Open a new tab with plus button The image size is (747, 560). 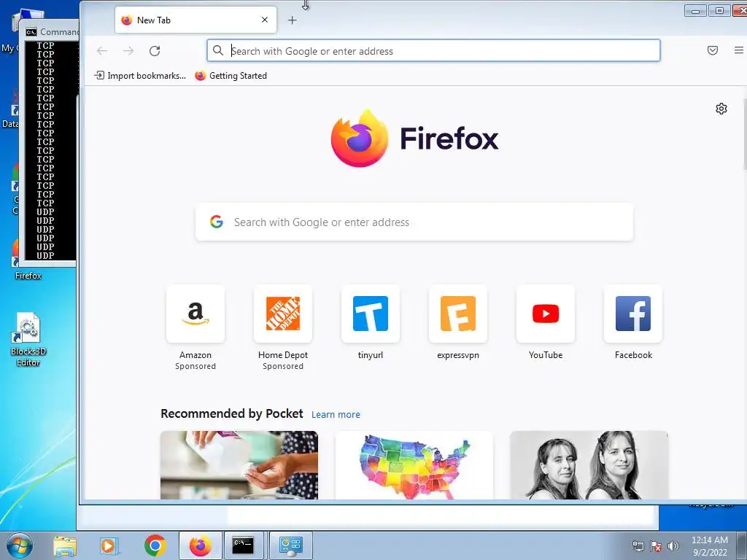tap(292, 20)
